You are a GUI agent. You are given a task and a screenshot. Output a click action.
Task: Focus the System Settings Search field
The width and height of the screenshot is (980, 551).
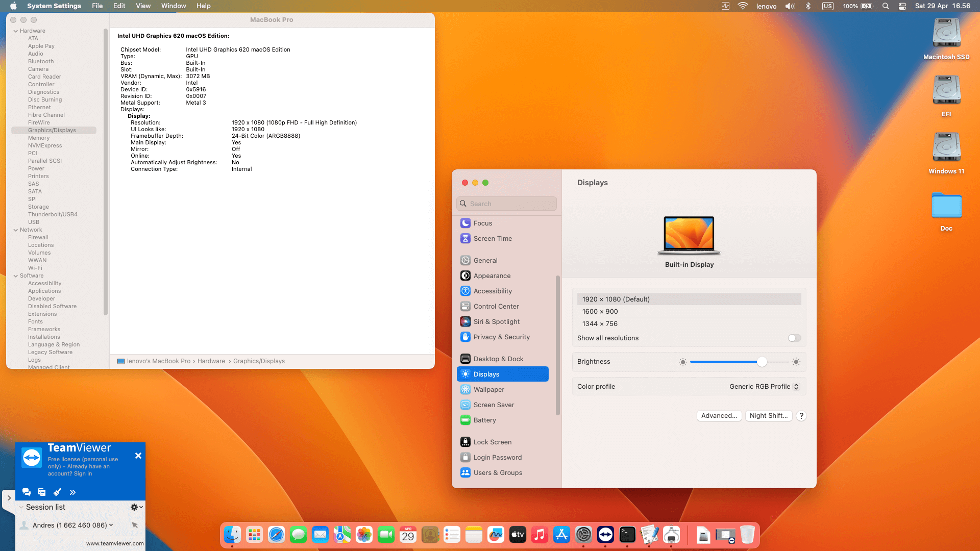tap(506, 204)
